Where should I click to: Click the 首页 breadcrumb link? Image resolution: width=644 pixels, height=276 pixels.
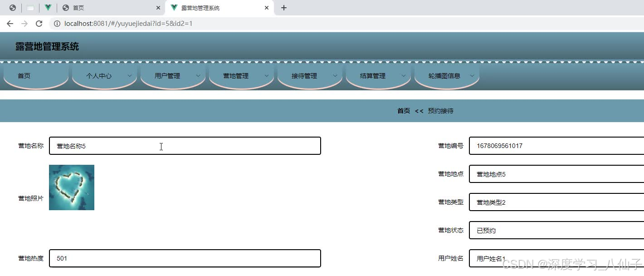click(403, 110)
